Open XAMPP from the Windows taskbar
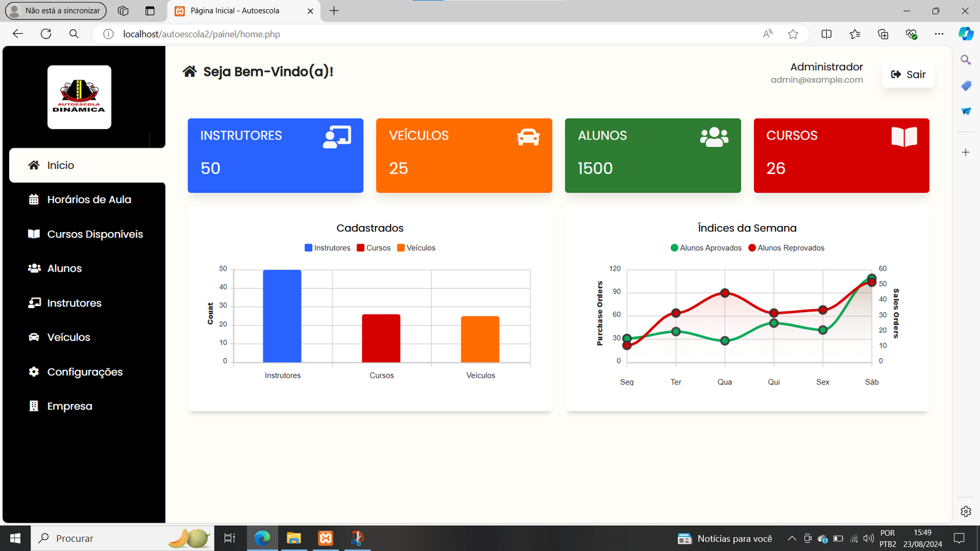The height and width of the screenshot is (551, 980). click(325, 538)
